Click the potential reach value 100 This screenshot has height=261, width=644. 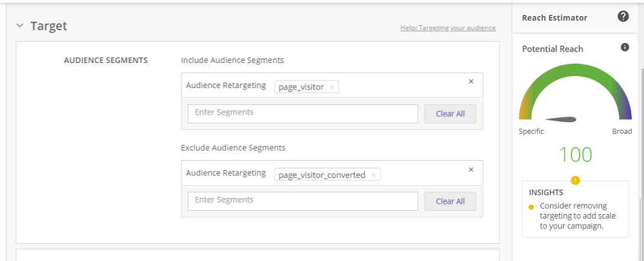pos(575,154)
